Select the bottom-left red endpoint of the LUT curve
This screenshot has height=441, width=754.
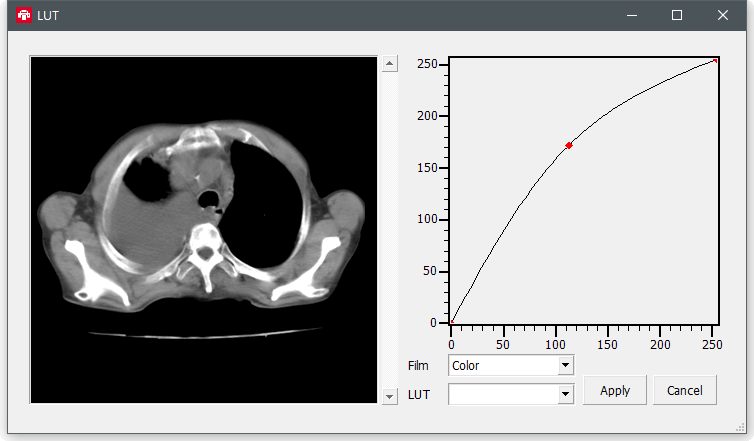click(452, 321)
